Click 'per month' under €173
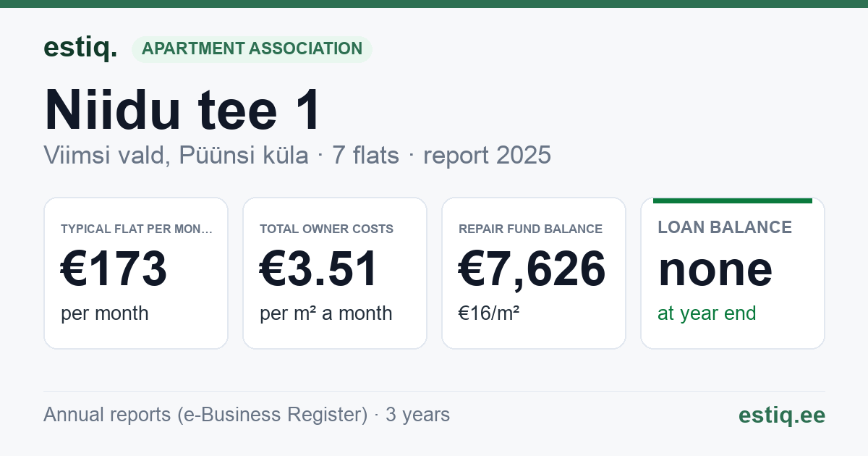868x456 pixels. point(104,313)
